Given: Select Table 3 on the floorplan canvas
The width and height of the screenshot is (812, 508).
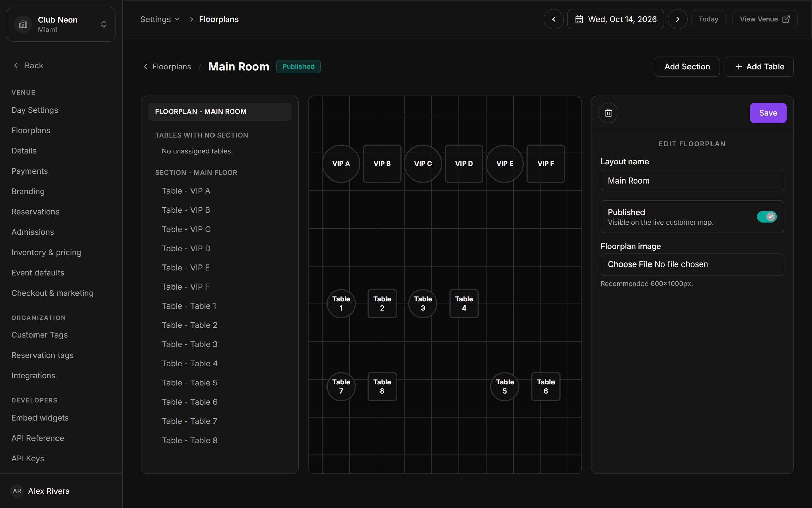Looking at the screenshot, I should (423, 303).
